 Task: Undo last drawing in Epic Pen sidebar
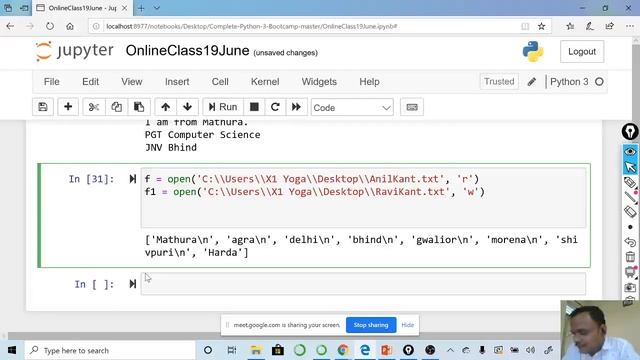(630, 242)
